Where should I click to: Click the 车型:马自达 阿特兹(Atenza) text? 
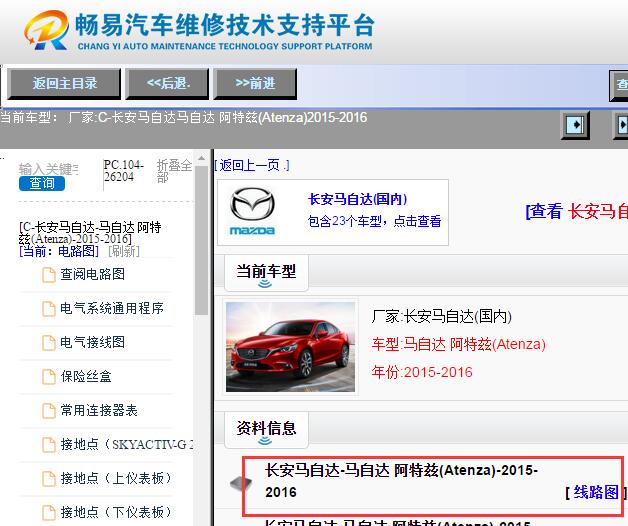[459, 344]
